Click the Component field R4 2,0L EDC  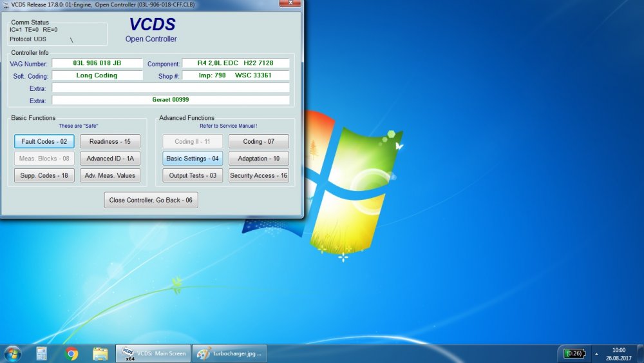click(236, 63)
